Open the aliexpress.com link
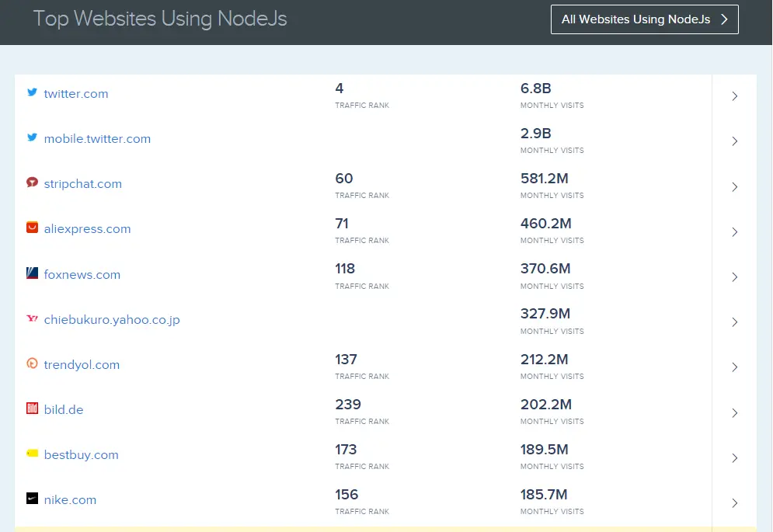This screenshot has width=773, height=532. pyautogui.click(x=88, y=228)
